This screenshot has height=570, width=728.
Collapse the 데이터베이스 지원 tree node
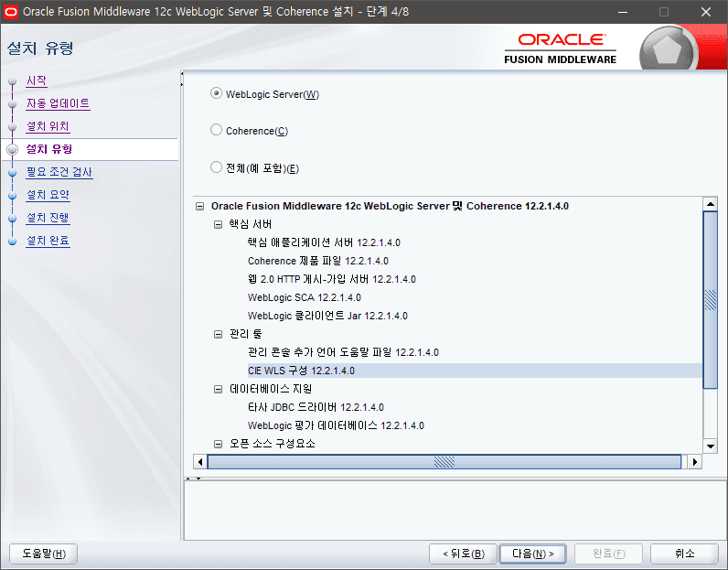coord(218,389)
